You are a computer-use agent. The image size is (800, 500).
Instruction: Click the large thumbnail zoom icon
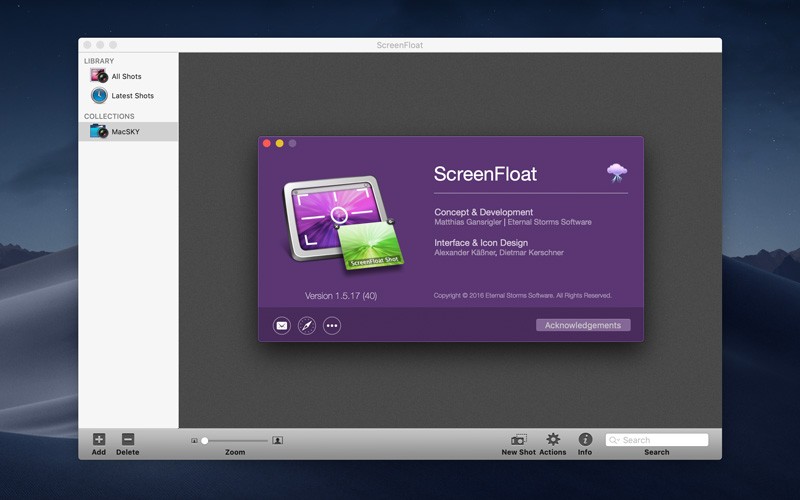pyautogui.click(x=278, y=440)
